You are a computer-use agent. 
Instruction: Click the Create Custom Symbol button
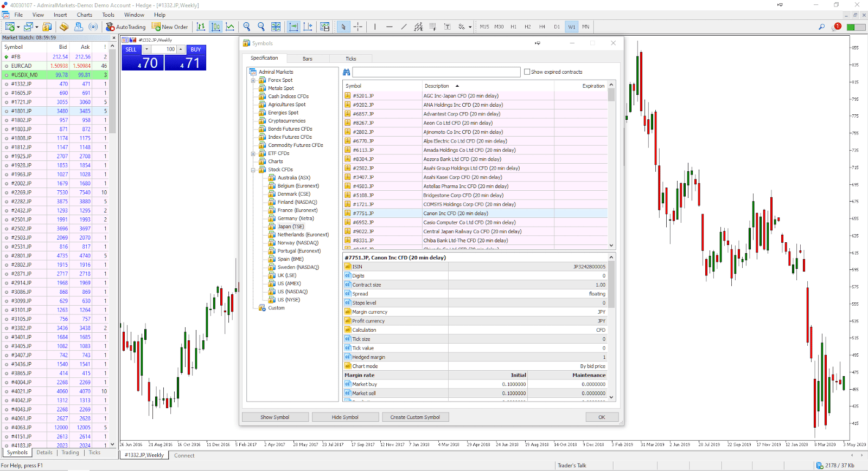(415, 417)
